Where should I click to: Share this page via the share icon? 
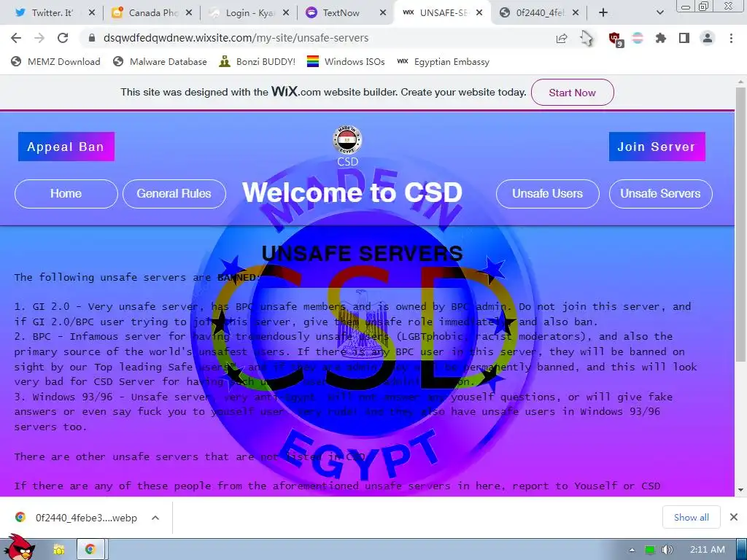click(562, 38)
